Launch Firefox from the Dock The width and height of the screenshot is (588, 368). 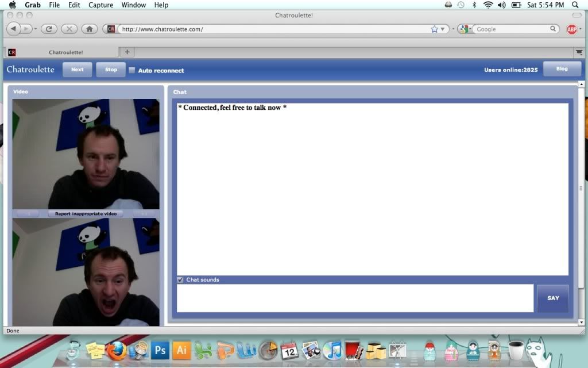[117, 351]
